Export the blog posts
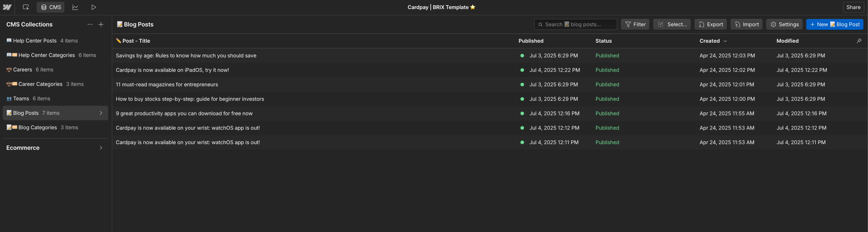This screenshot has height=232, width=868. tap(710, 24)
